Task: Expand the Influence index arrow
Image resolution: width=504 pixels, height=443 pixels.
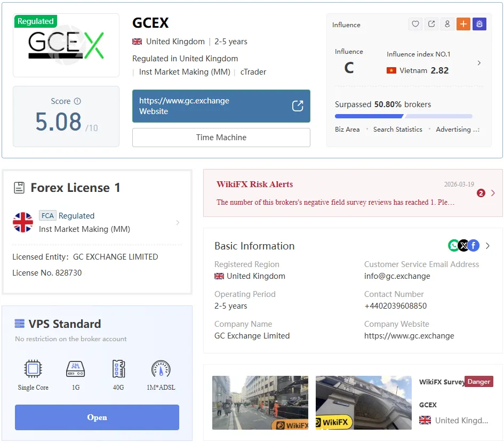Action: pos(479,63)
